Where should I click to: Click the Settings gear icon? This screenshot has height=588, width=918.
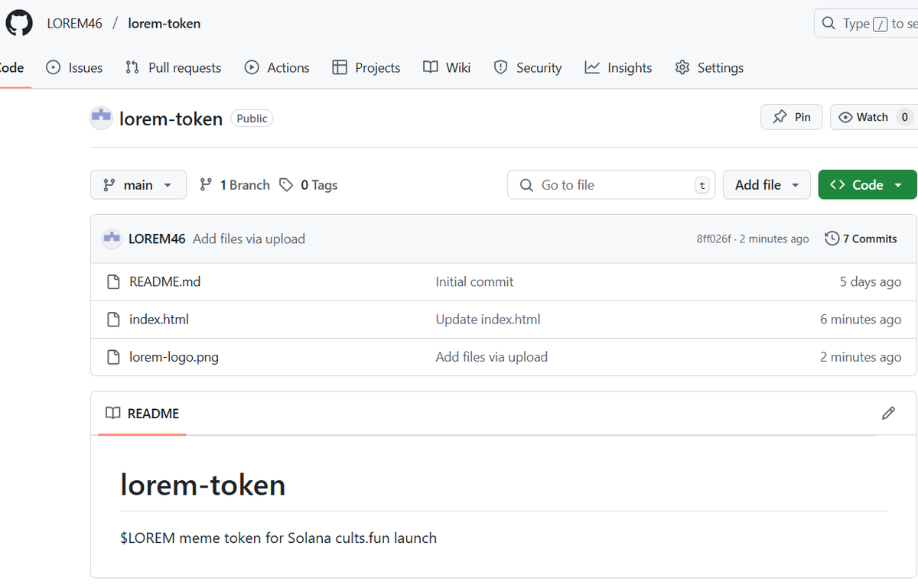coord(682,67)
